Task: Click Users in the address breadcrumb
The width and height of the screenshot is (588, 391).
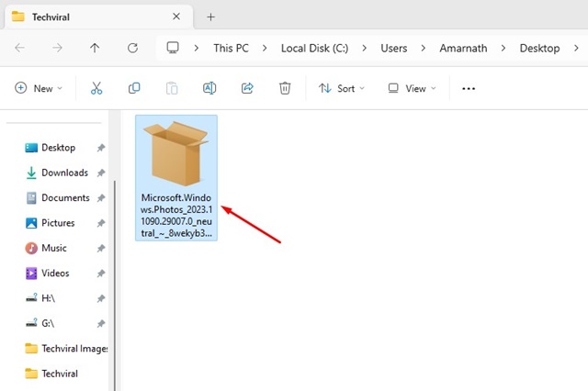Action: pos(394,48)
